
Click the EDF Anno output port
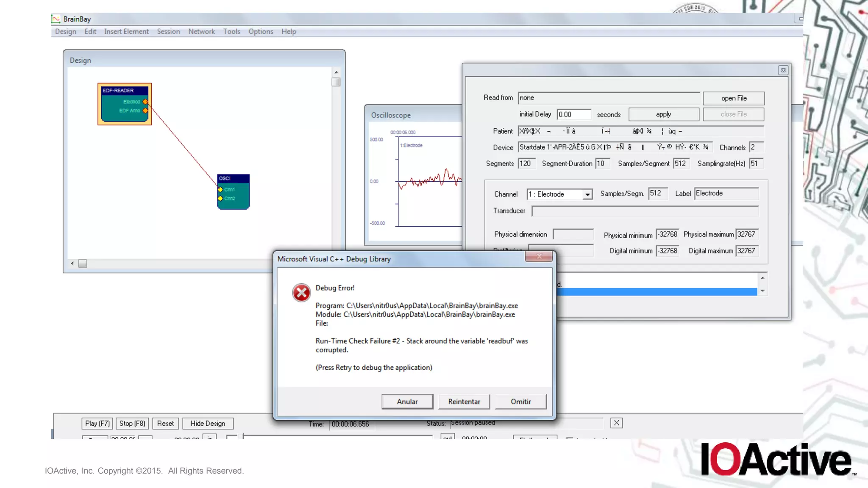coord(145,111)
